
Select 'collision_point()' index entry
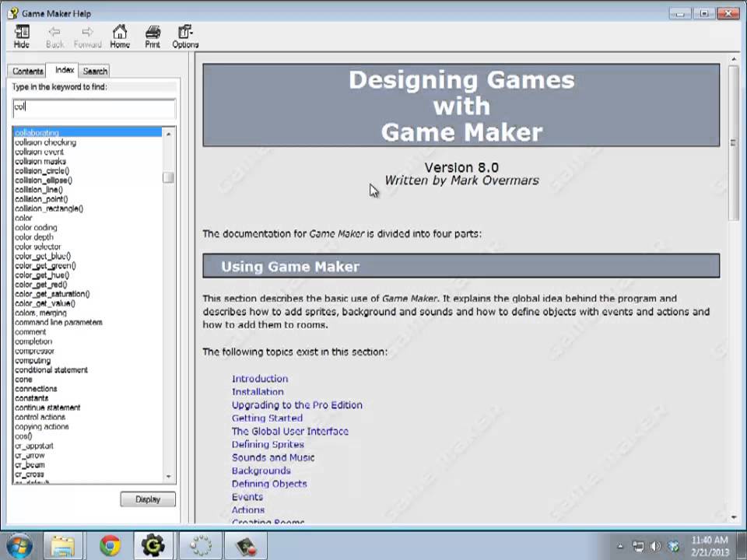click(41, 199)
